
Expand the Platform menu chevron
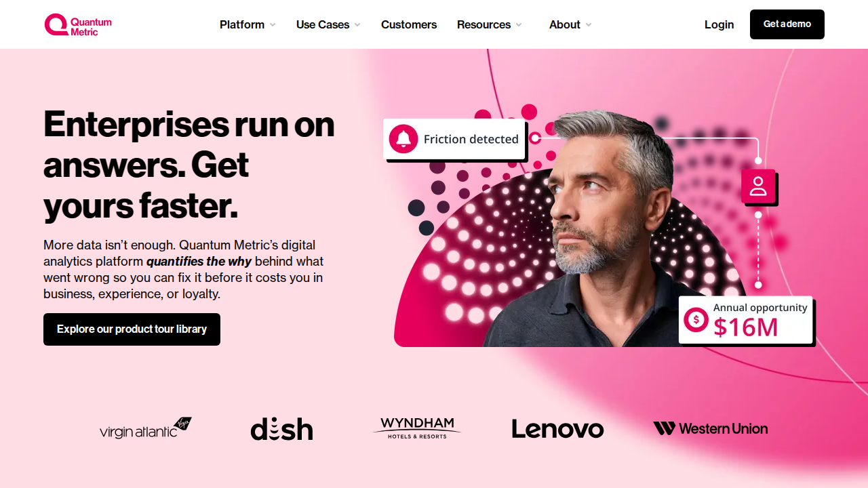pos(273,25)
